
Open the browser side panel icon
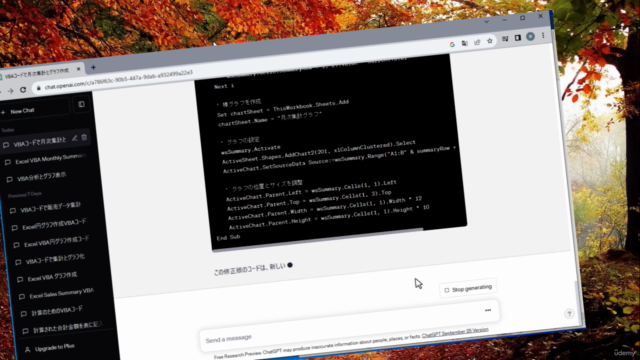pyautogui.click(x=518, y=38)
